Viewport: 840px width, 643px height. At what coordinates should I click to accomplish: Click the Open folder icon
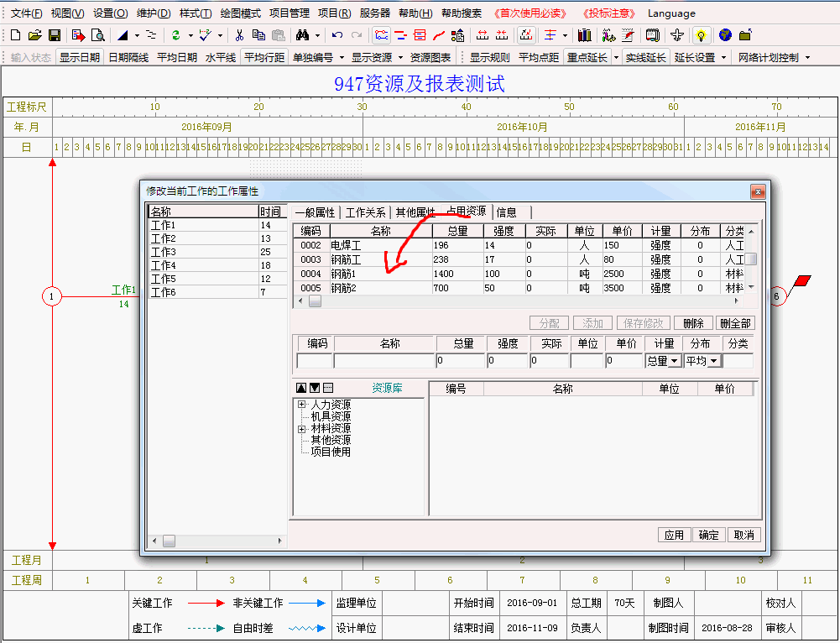pyautogui.click(x=34, y=35)
